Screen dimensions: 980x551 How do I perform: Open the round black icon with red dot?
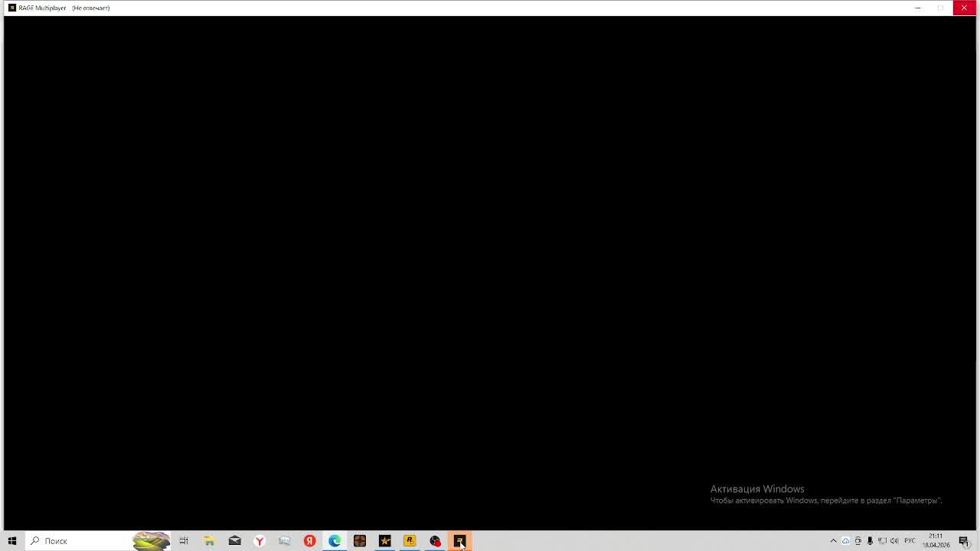[x=435, y=541]
